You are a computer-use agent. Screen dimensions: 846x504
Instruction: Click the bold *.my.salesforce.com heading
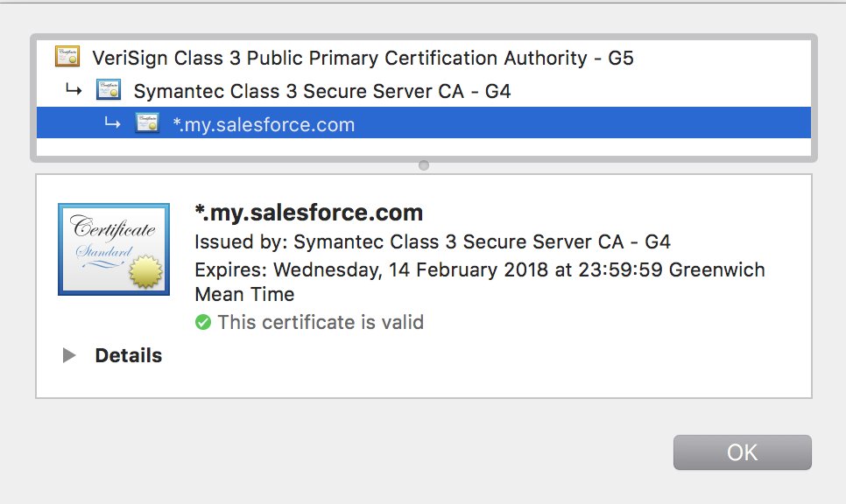click(x=308, y=213)
